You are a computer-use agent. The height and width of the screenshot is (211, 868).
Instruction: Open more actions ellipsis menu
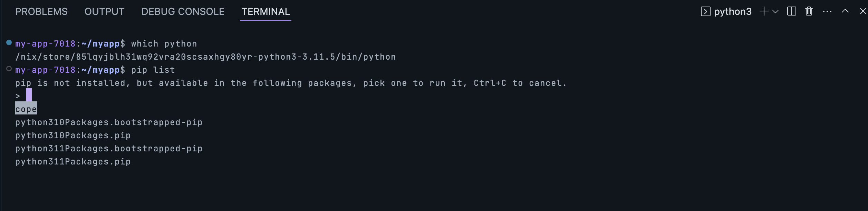point(827,11)
